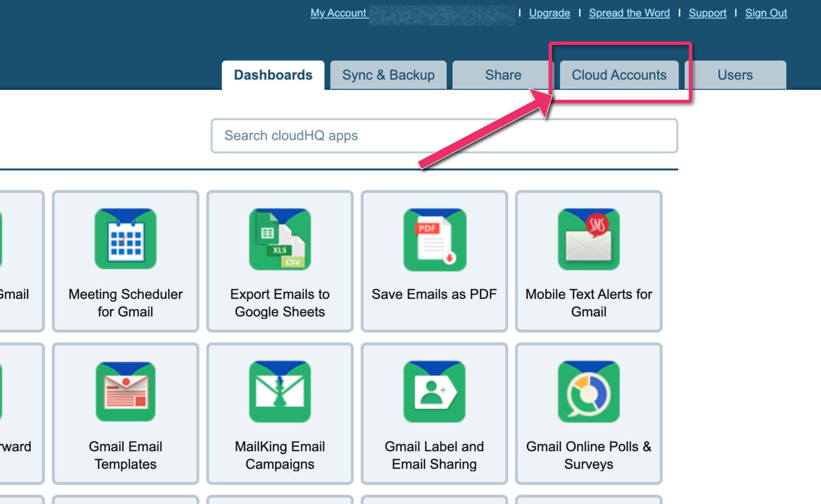Open the Gmail Email Templates icon
821x504 pixels.
click(126, 391)
